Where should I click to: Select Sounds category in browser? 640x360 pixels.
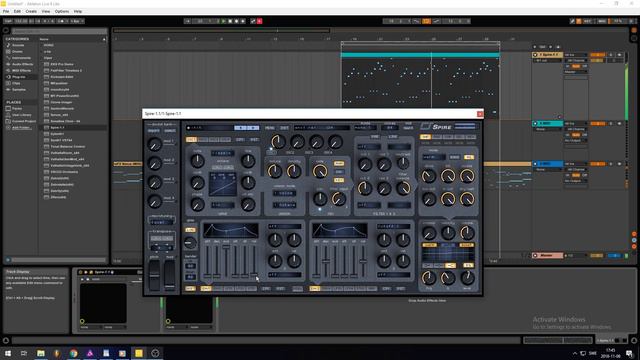click(18, 45)
